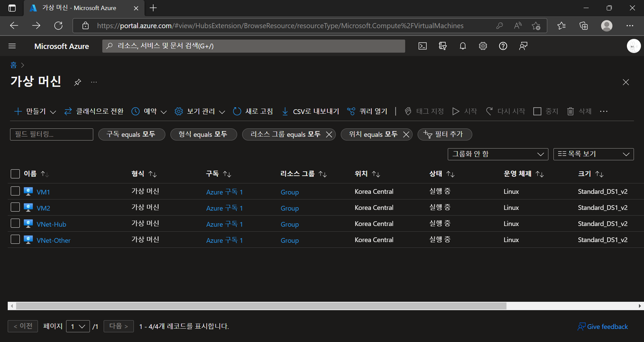This screenshot has width=644, height=342.
Task: Click 새로 고침 refresh button
Action: (x=253, y=111)
